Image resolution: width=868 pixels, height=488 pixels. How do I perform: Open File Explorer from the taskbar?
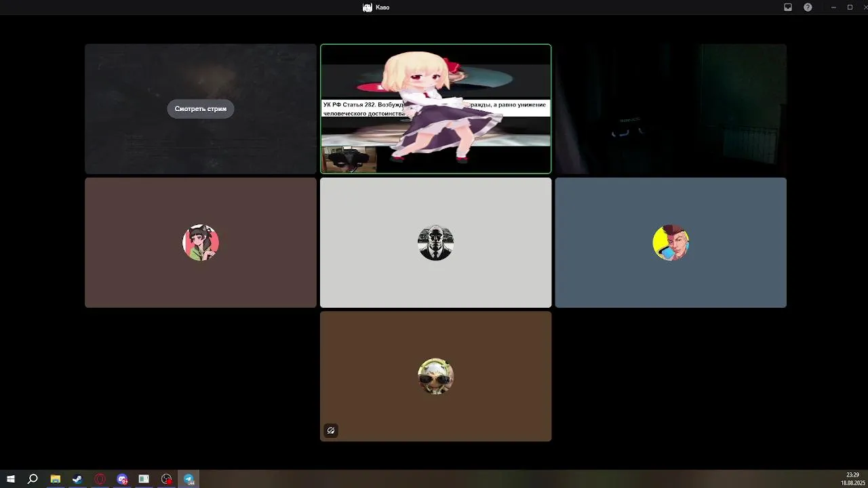pos(56,479)
